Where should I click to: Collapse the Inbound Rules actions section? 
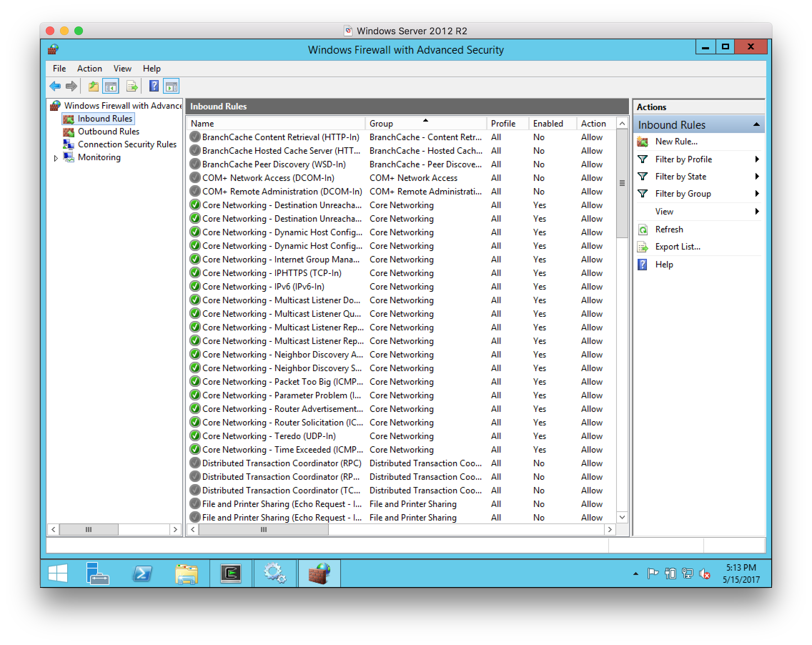coord(756,125)
